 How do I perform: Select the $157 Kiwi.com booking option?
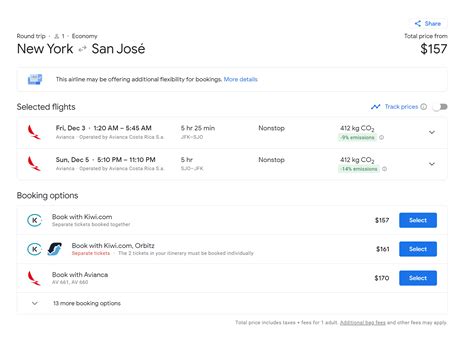point(418,220)
